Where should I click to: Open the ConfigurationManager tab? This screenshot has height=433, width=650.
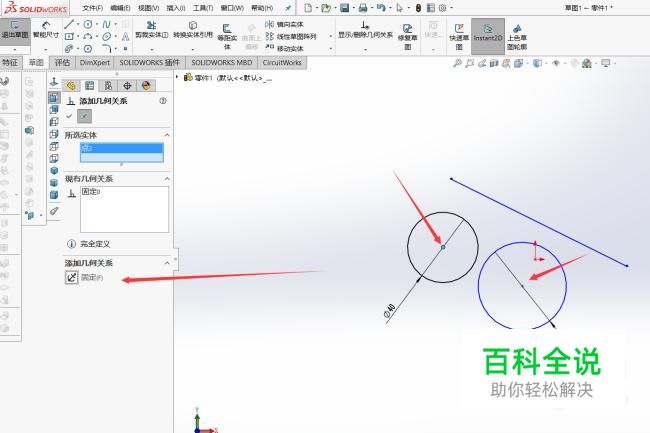point(108,86)
